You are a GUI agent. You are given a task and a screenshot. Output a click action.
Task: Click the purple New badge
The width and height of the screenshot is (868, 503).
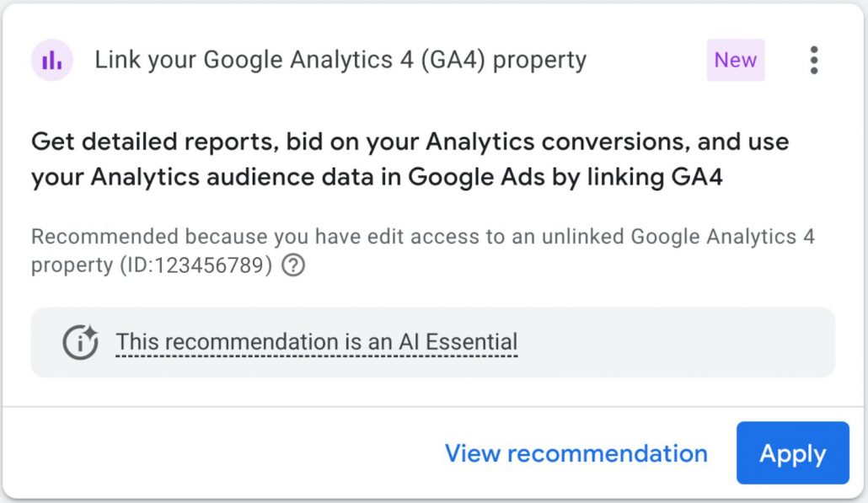(x=736, y=60)
